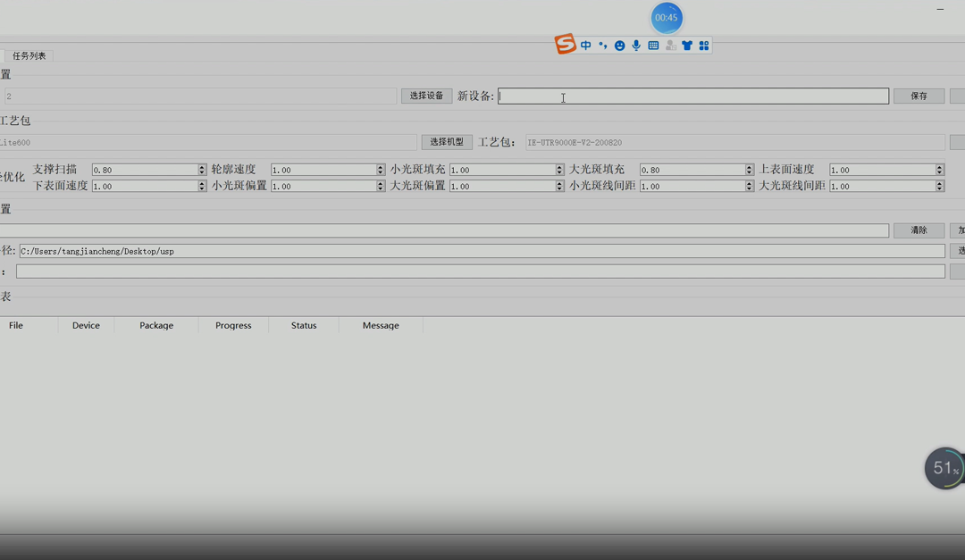Toggle punctuation mode in Sogou toolbar
Image resolution: width=965 pixels, height=560 pixels.
click(602, 46)
